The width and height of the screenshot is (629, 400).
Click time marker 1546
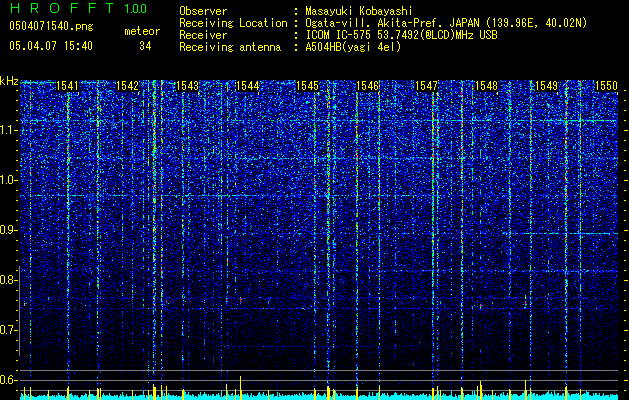click(367, 86)
